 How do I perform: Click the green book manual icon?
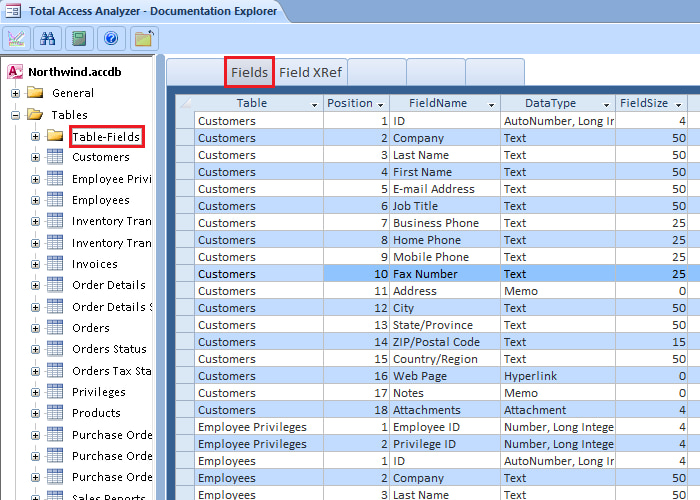(79, 39)
